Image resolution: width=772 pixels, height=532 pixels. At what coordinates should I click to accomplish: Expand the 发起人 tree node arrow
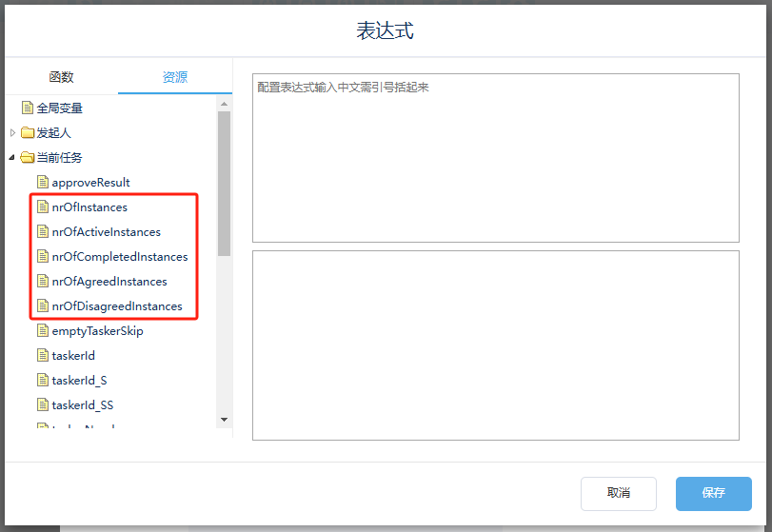point(12,133)
